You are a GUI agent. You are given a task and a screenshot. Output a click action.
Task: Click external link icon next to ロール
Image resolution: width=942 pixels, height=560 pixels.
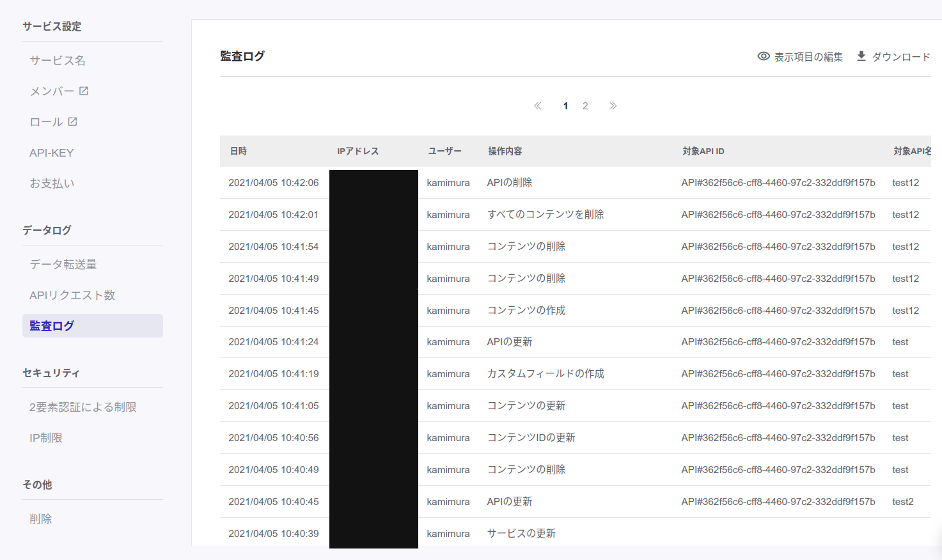(x=73, y=121)
